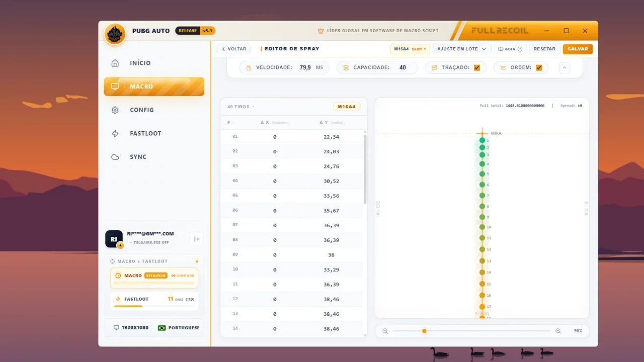Open the Ajuste em Lote dropdown
This screenshot has width=644, height=362.
coord(462,49)
